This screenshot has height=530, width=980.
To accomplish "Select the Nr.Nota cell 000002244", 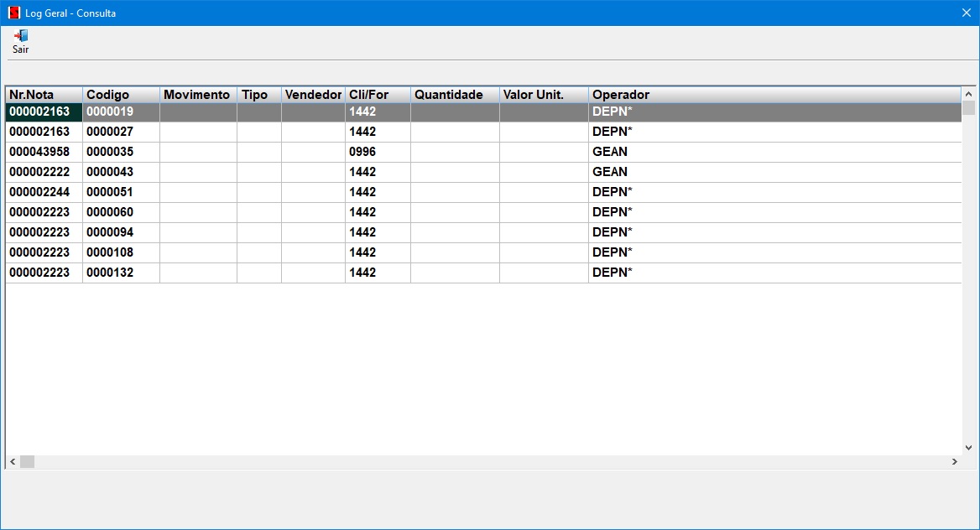I will pos(44,192).
